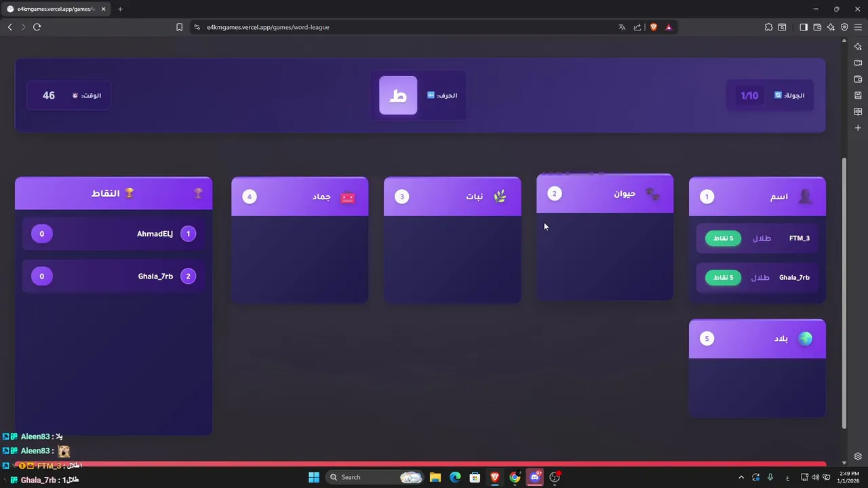Click the trophy icon in the scoreboard header corner
Screen dimensions: 868x488
point(198,193)
